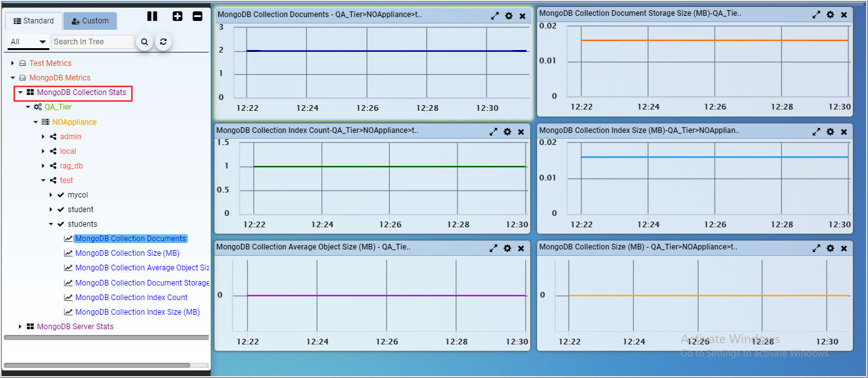The height and width of the screenshot is (378, 868).
Task: Switch to the Standard tab
Action: (x=34, y=21)
